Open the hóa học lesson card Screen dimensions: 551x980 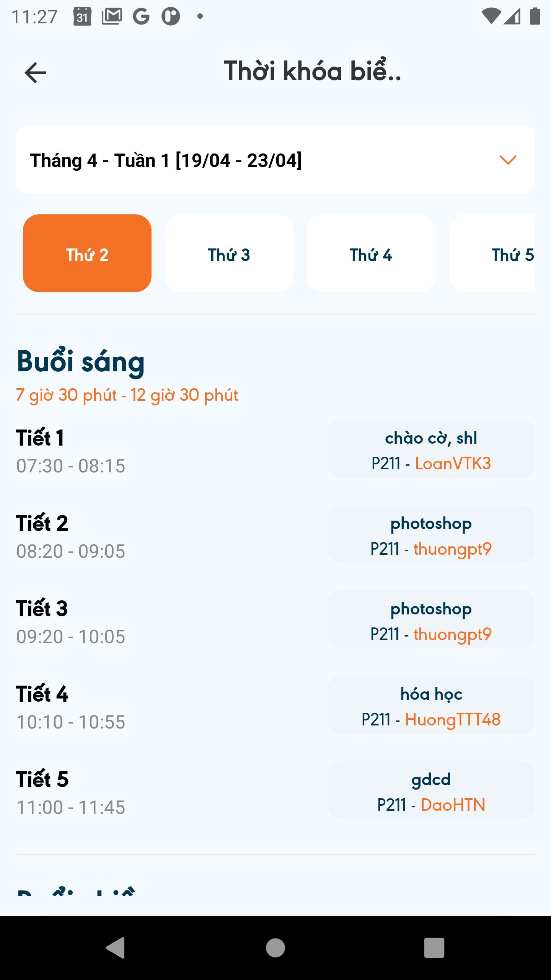[431, 705]
